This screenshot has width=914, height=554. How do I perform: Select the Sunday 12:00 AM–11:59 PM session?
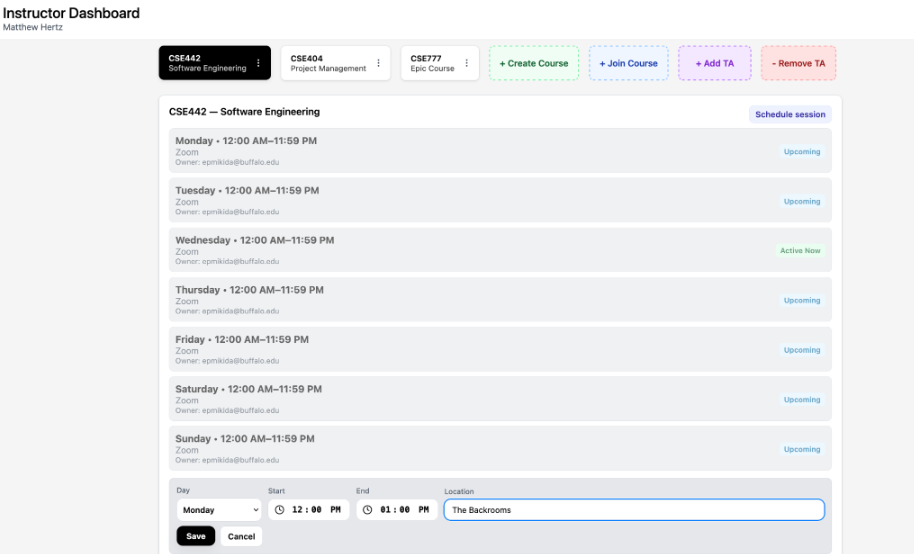point(500,448)
